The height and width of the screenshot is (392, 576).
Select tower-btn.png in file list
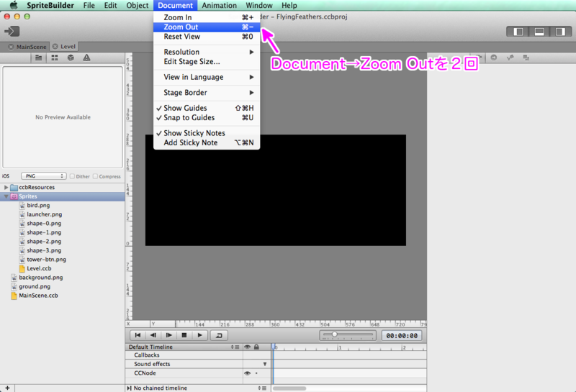coord(46,260)
